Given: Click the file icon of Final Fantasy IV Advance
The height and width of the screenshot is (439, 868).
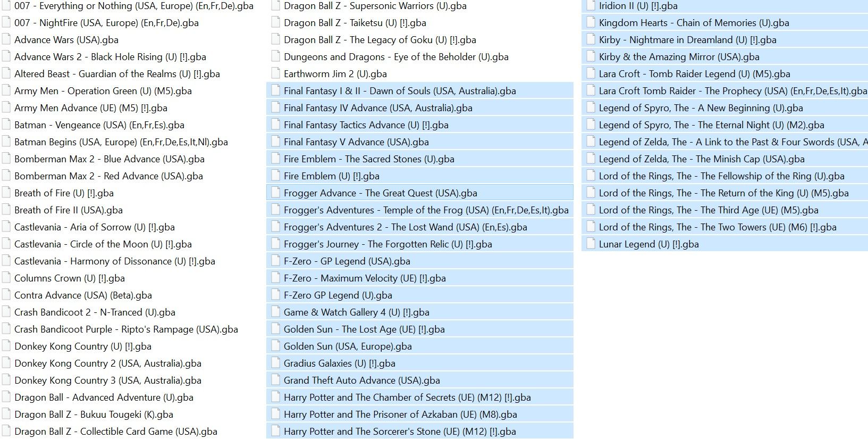Looking at the screenshot, I should [275, 107].
